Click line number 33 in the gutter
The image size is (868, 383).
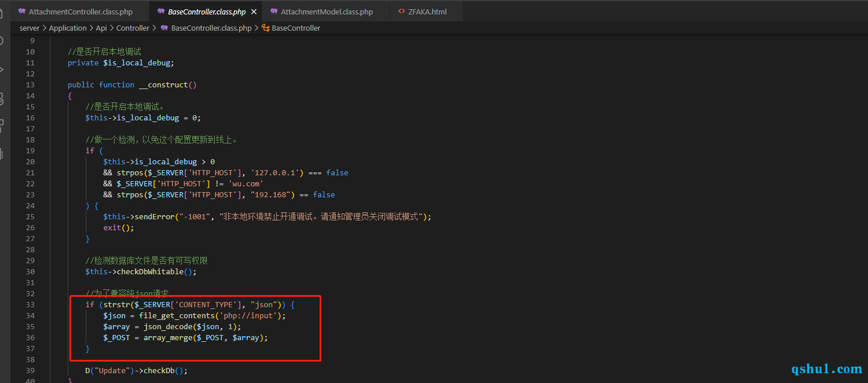(x=30, y=304)
